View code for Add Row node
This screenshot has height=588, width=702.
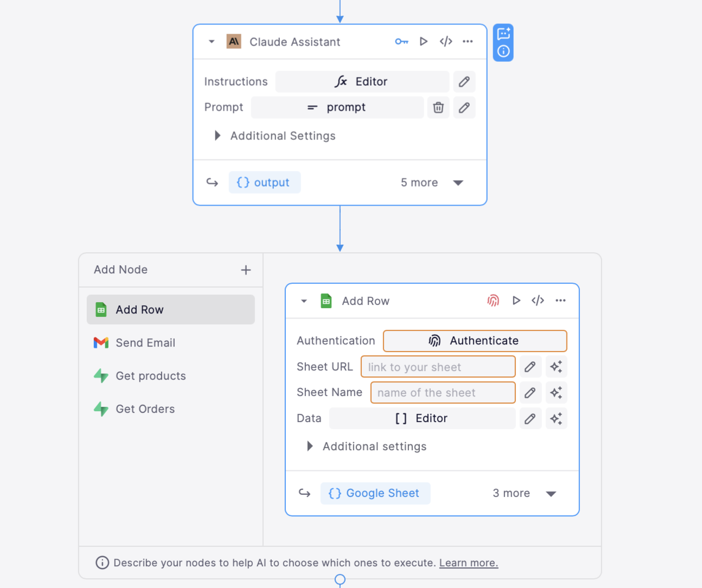tap(538, 301)
